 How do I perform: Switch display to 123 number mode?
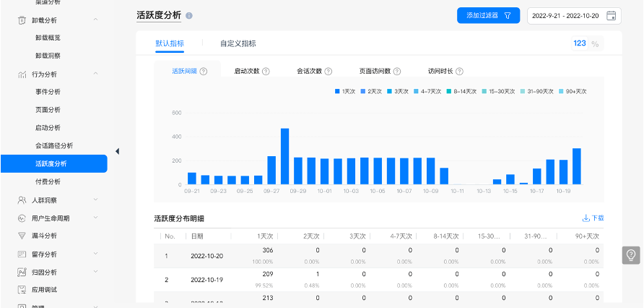click(x=579, y=44)
